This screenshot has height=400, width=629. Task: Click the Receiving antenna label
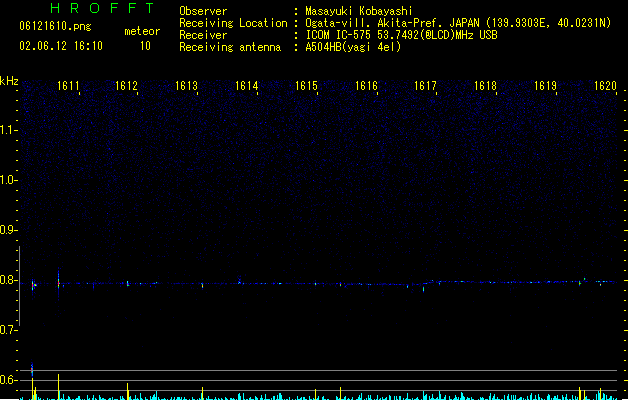pos(230,47)
